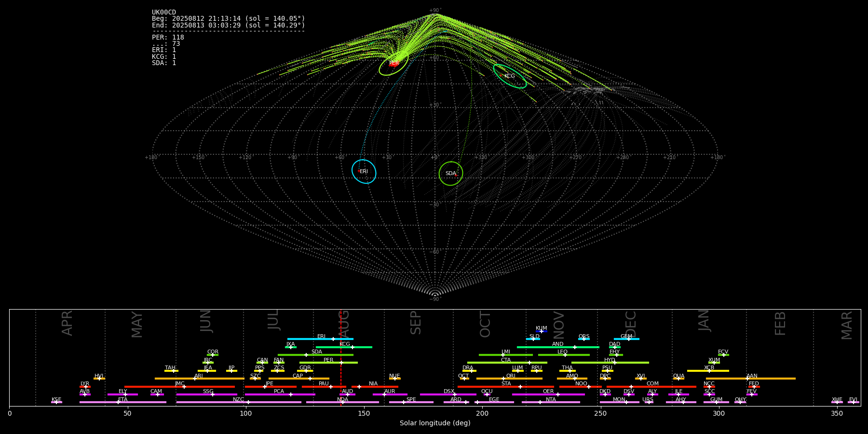Click the SDA activity bar in the timeline

coord(315,355)
